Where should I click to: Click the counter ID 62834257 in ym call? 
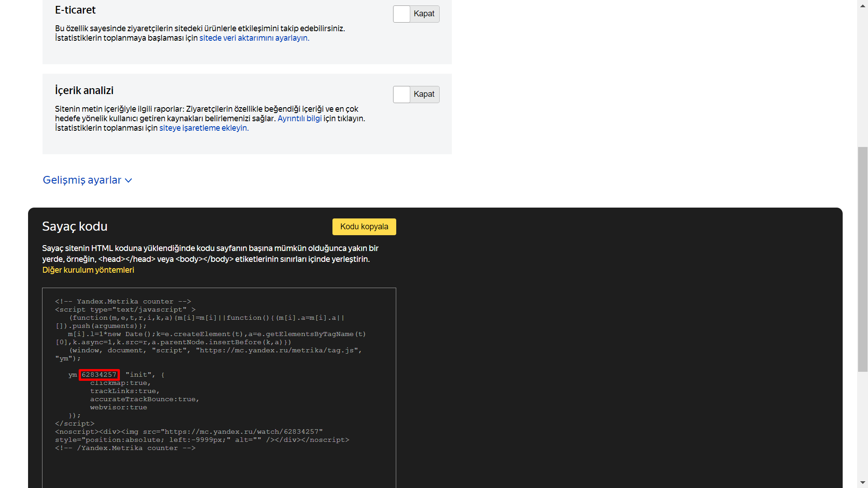point(99,374)
